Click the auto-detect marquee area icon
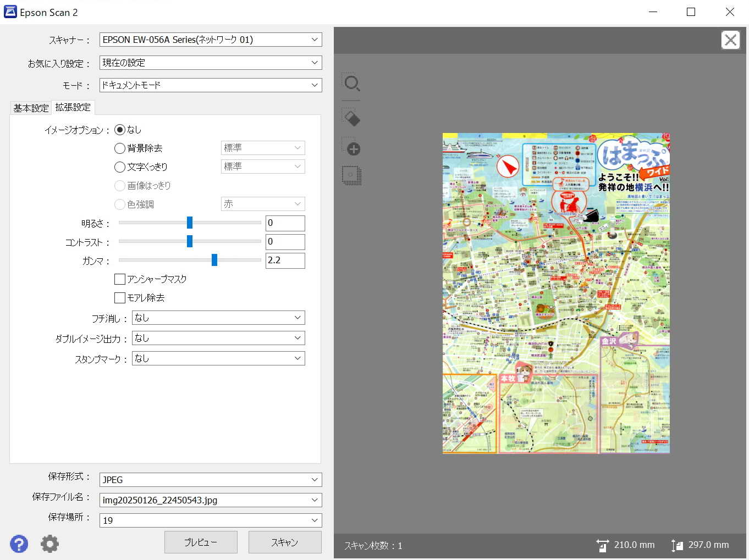Screen dimensions: 749x560 [351, 175]
